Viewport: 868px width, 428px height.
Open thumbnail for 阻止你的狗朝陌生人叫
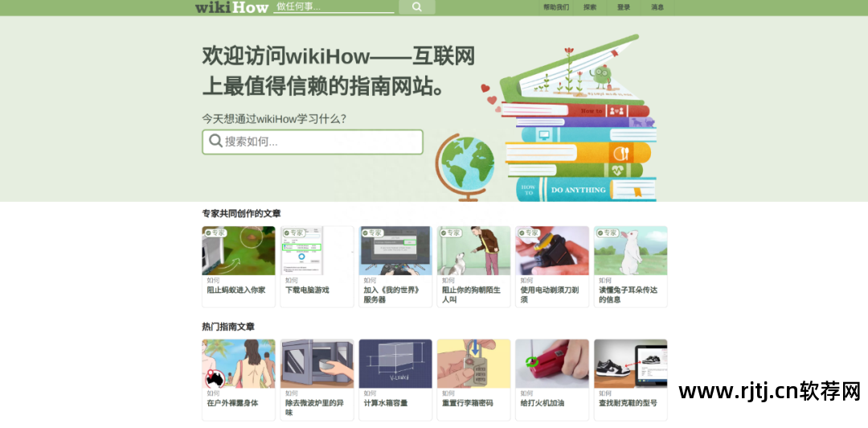pos(474,250)
